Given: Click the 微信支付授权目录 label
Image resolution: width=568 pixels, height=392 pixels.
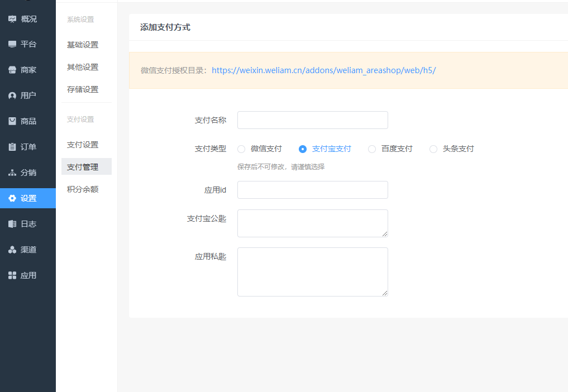Looking at the screenshot, I should click(174, 71).
